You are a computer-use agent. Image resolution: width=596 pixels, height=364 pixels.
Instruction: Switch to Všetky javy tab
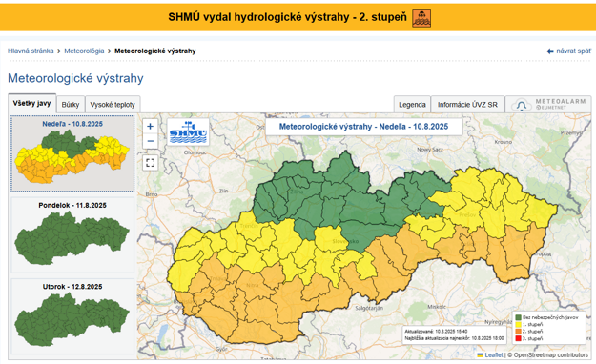31,103
